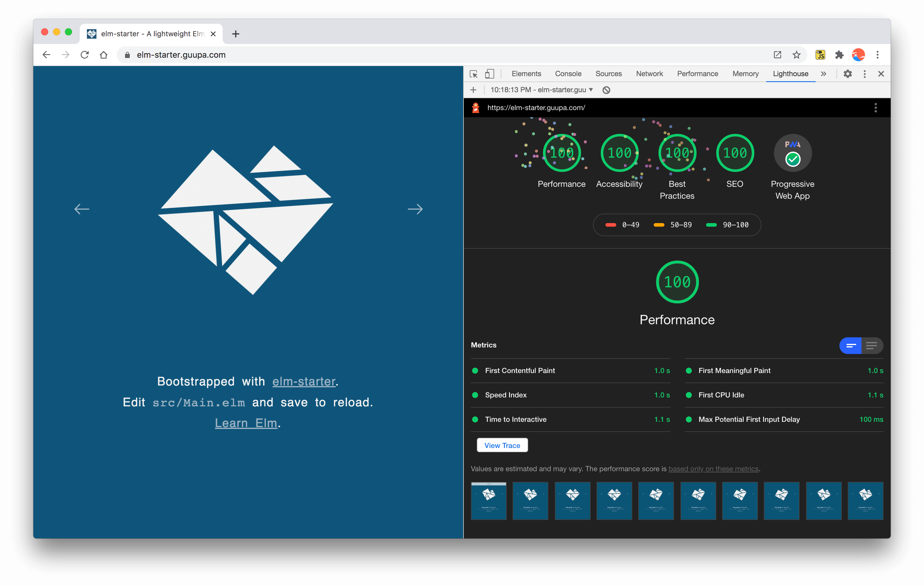Click the three-dot menu in Lighthouse panel
This screenshot has width=924, height=586.
[875, 108]
